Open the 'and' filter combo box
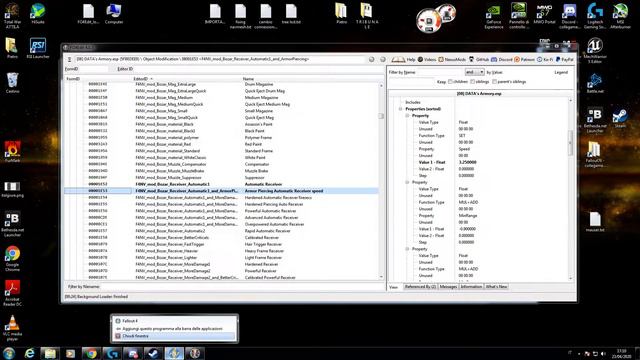Image resolution: width=640 pixels, height=360 pixels. (474, 72)
